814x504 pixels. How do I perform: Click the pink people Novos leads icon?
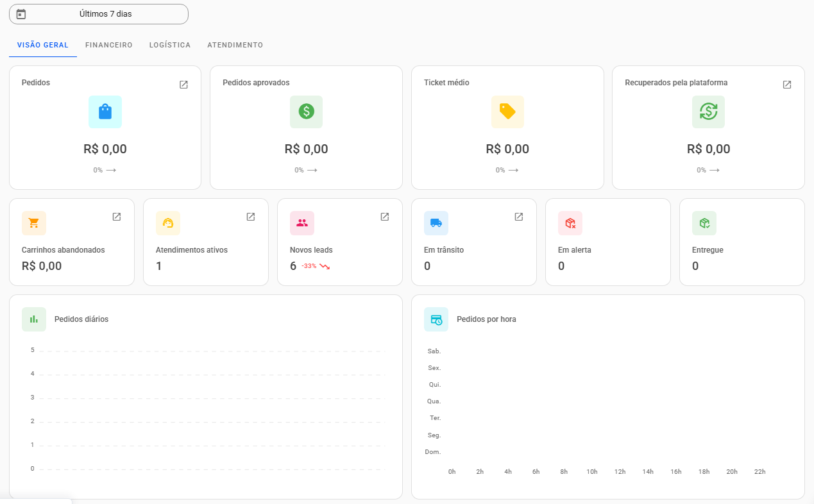pos(302,223)
